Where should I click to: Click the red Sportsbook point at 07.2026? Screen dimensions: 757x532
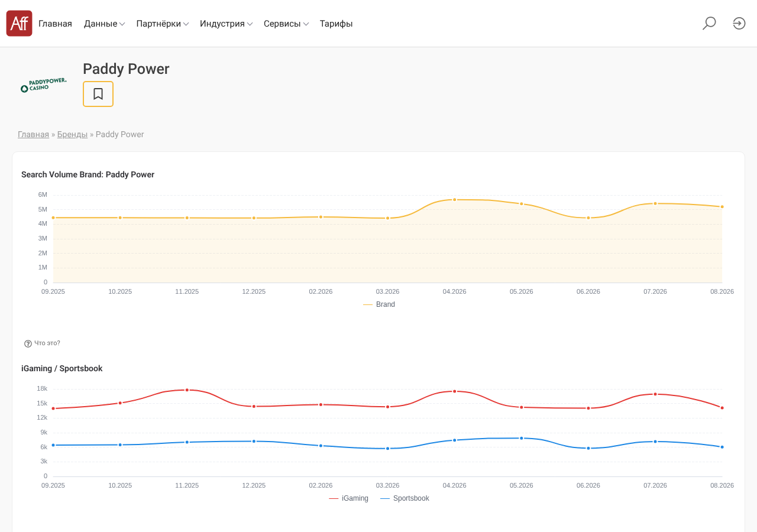pyautogui.click(x=655, y=394)
